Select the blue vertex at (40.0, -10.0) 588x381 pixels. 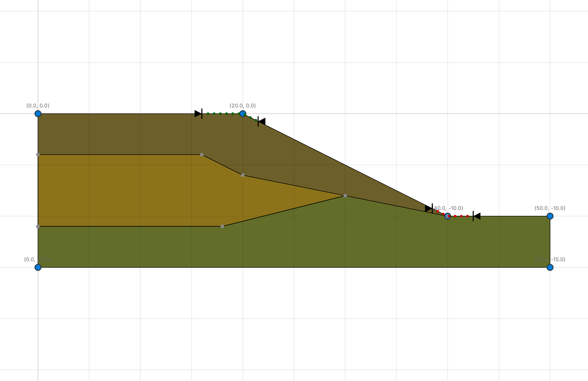click(448, 216)
